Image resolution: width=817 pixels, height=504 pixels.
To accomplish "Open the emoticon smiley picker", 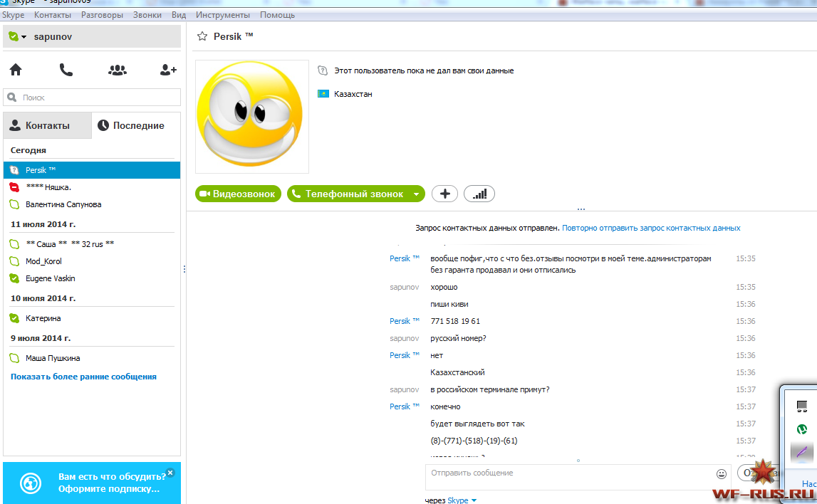I will coord(721,473).
